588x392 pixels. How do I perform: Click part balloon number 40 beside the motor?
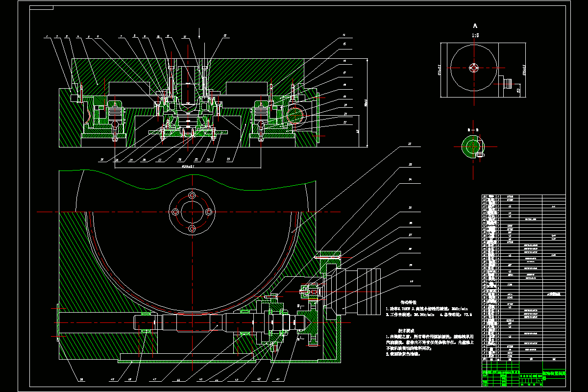[x=412, y=281]
